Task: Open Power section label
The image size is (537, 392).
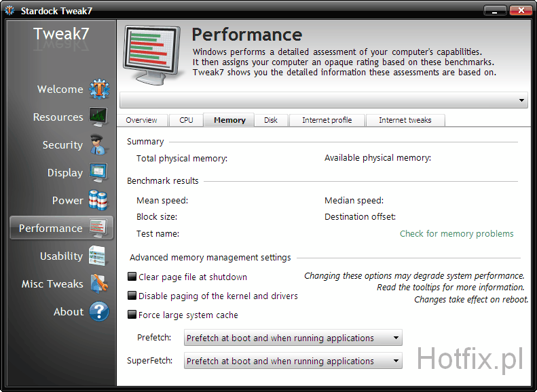Action: (67, 201)
